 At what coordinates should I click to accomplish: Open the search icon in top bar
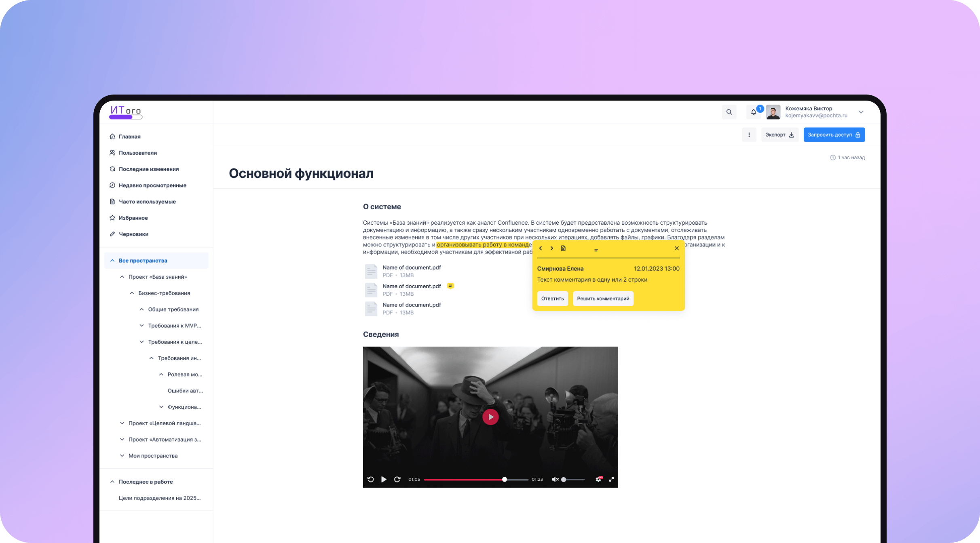pyautogui.click(x=729, y=112)
